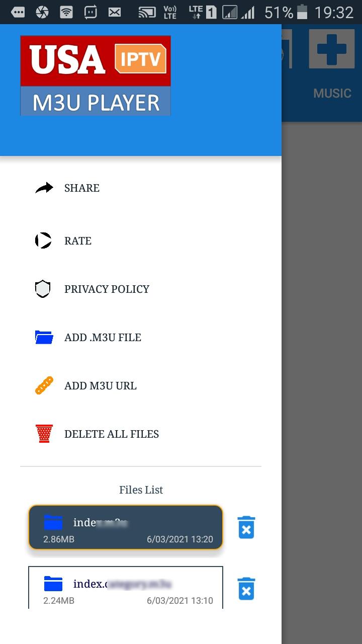The height and width of the screenshot is (644, 362).
Task: Open the RATE menu entry
Action: coord(78,241)
